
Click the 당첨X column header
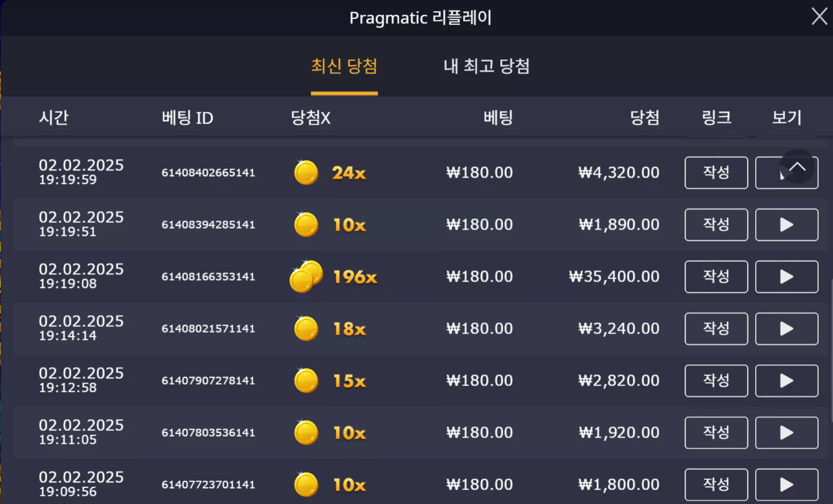coord(310,117)
